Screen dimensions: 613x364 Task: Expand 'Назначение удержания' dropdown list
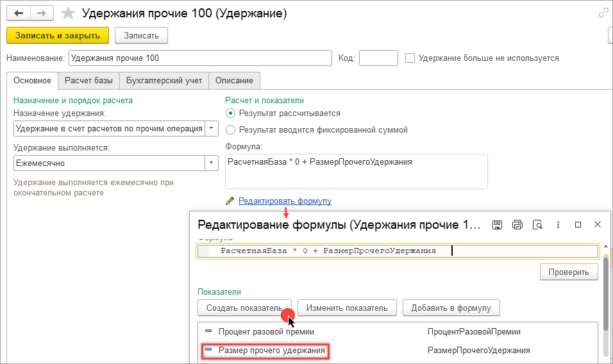pyautogui.click(x=212, y=128)
